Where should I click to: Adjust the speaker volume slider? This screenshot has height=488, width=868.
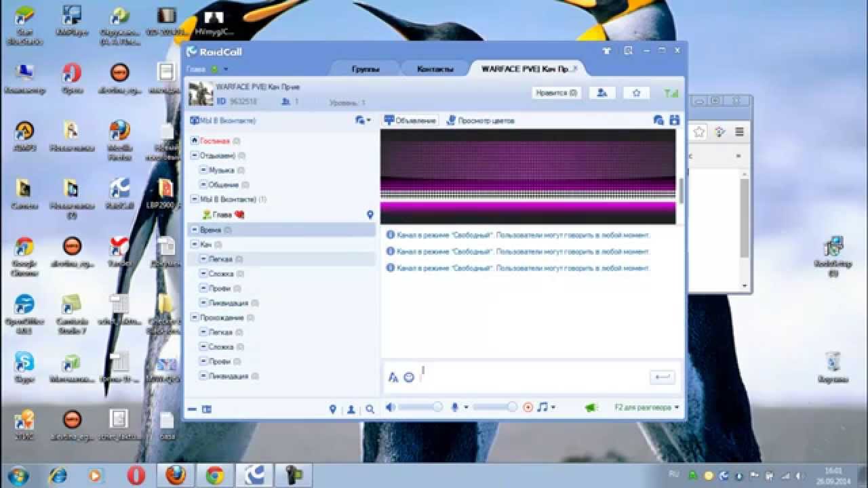[420, 407]
